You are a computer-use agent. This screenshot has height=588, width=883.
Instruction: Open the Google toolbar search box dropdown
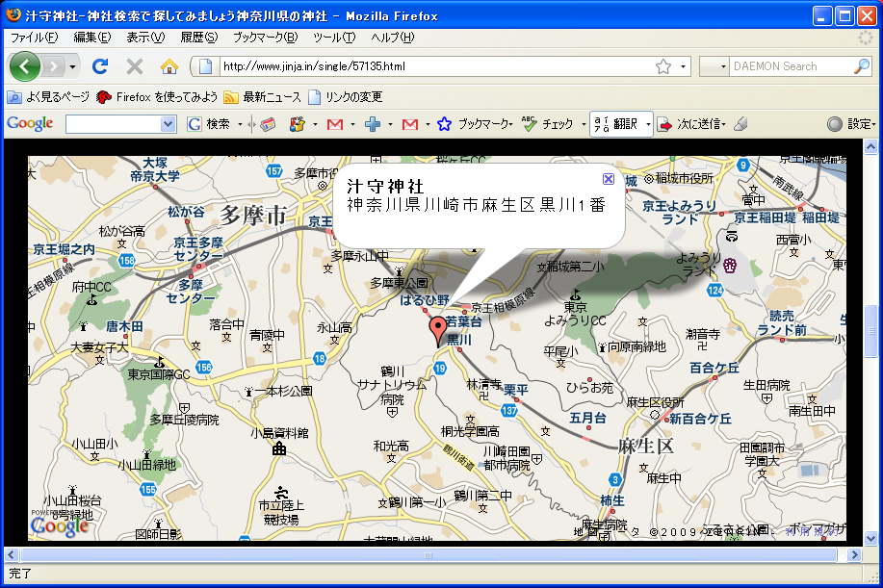168,124
